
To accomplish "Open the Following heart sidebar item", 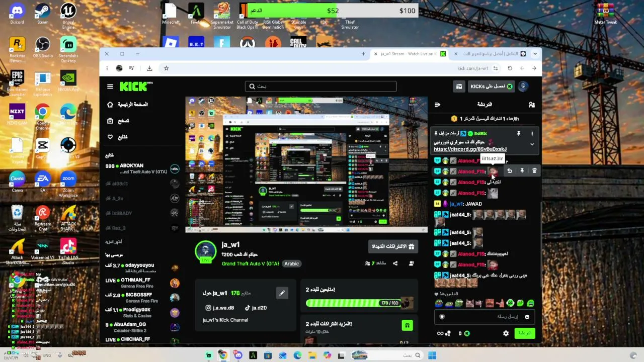I will (117, 137).
